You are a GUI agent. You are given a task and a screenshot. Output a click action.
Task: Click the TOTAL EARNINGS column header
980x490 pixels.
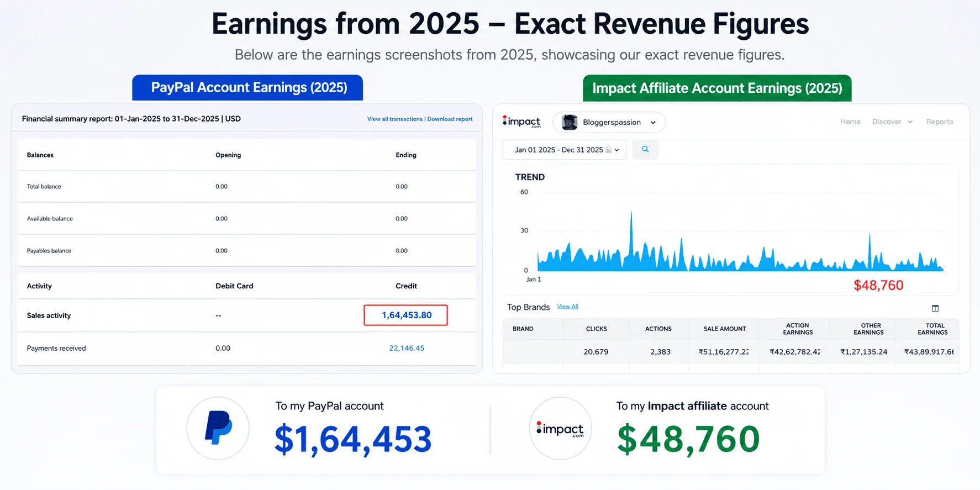coord(932,329)
